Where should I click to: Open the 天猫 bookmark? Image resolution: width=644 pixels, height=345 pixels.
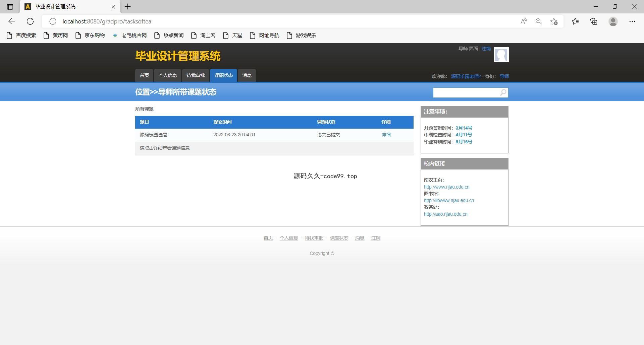coord(232,36)
